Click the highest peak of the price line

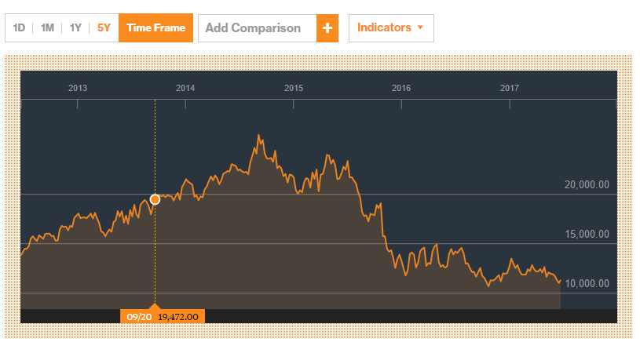tap(258, 136)
